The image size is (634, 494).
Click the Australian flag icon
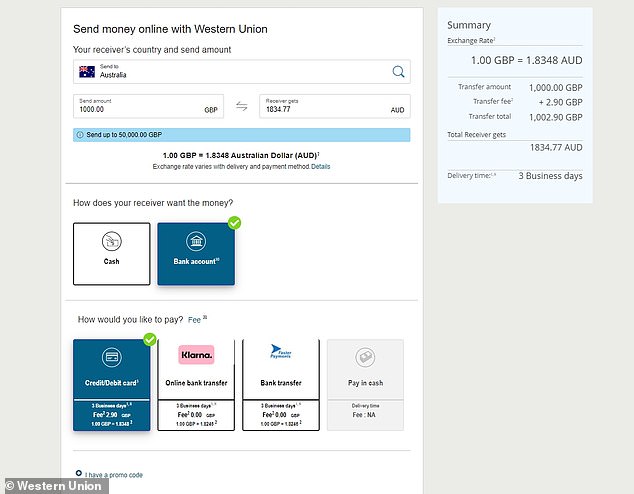tap(87, 72)
